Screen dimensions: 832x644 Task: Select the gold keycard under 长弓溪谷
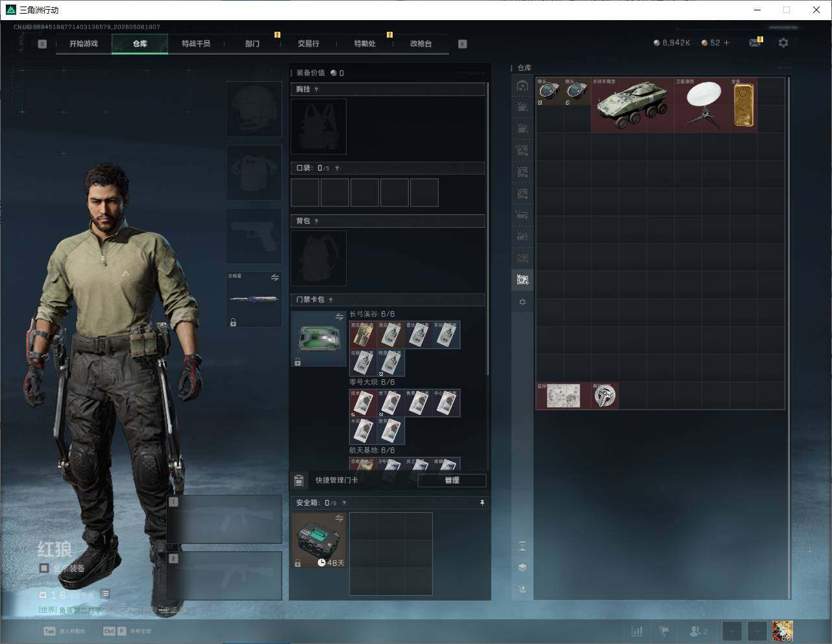tap(363, 335)
